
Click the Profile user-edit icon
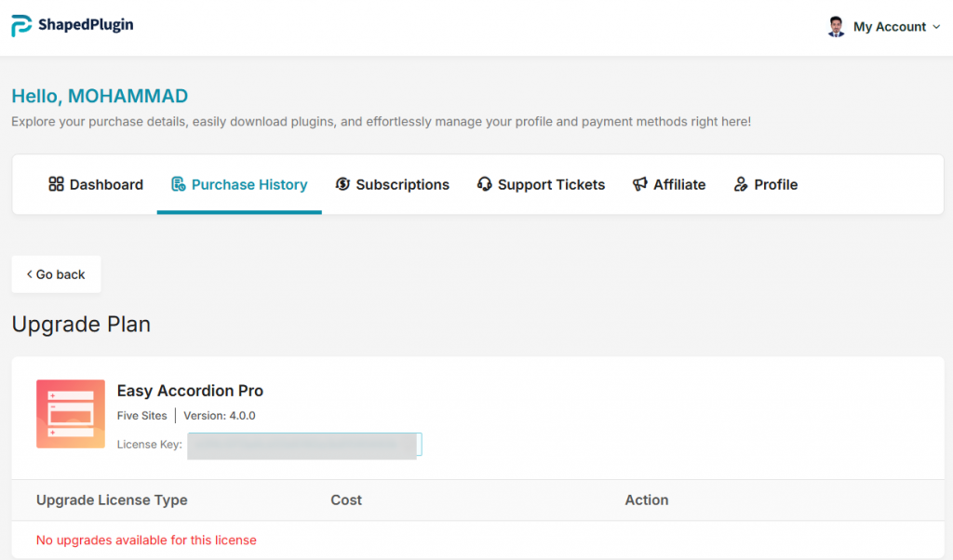(x=741, y=184)
